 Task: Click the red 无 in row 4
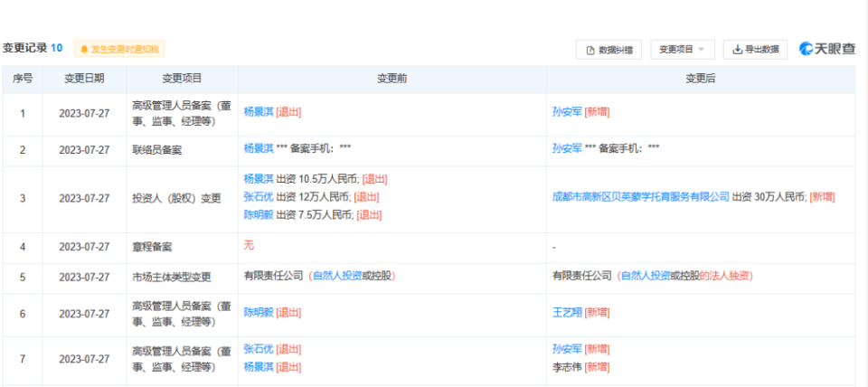pyautogui.click(x=250, y=245)
